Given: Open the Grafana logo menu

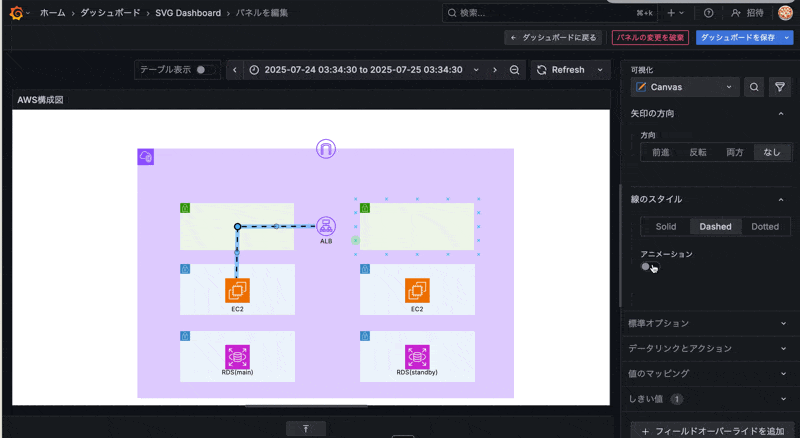Looking at the screenshot, I should (x=16, y=13).
